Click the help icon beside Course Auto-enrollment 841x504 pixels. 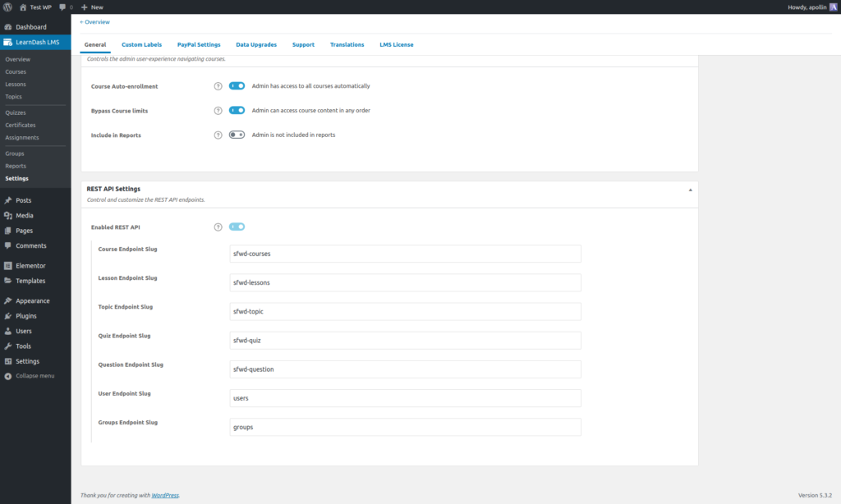coord(218,86)
